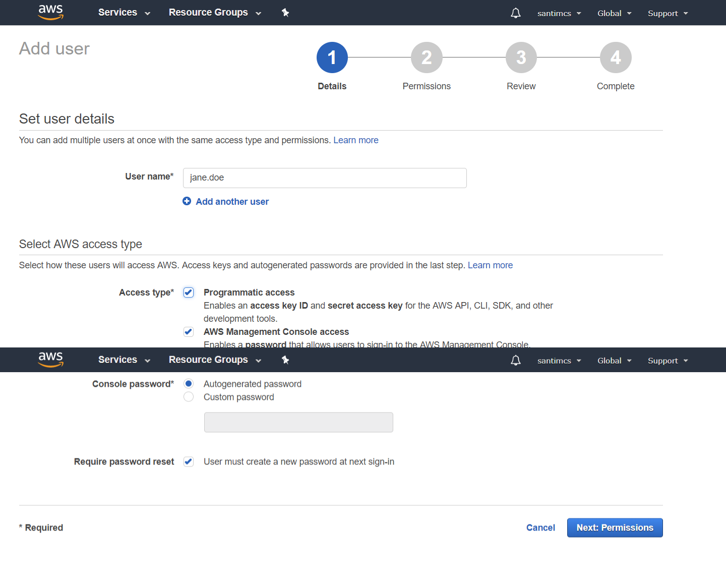726x588 pixels.
Task: Go to step 4 Complete circle
Action: (616, 57)
